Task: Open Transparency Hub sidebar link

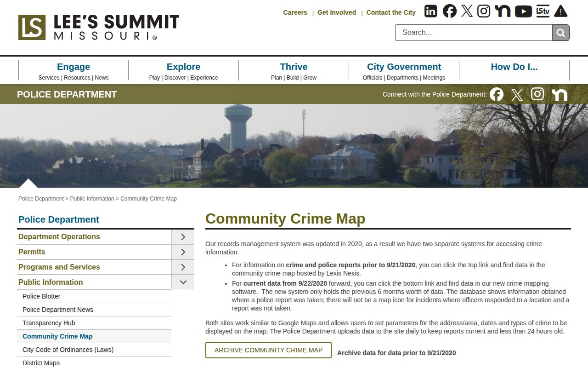Action: [49, 323]
